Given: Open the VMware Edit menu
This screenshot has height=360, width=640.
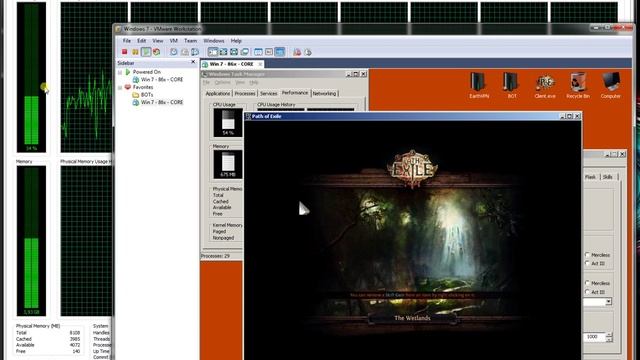Looking at the screenshot, I should pyautogui.click(x=142, y=41).
